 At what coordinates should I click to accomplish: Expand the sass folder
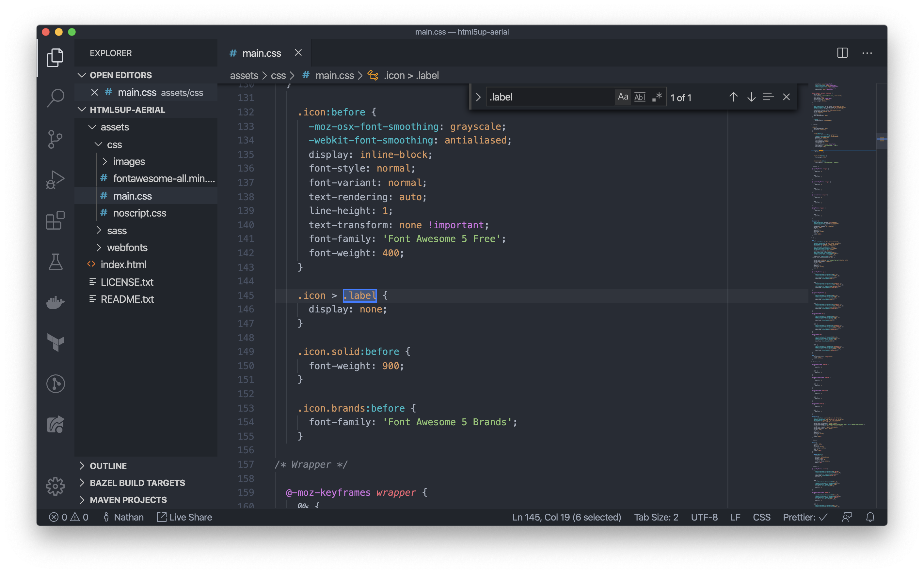coord(117,231)
